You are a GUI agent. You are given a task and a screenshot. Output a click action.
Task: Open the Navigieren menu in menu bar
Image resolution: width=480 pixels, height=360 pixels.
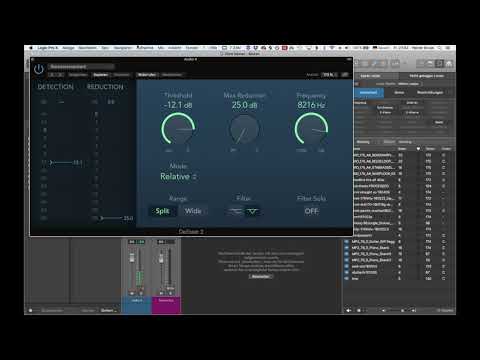click(x=123, y=48)
